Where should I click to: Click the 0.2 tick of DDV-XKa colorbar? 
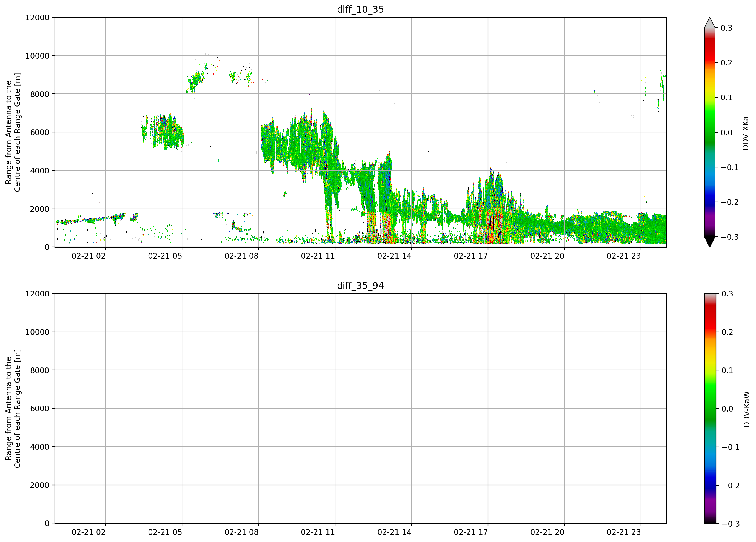(x=727, y=63)
